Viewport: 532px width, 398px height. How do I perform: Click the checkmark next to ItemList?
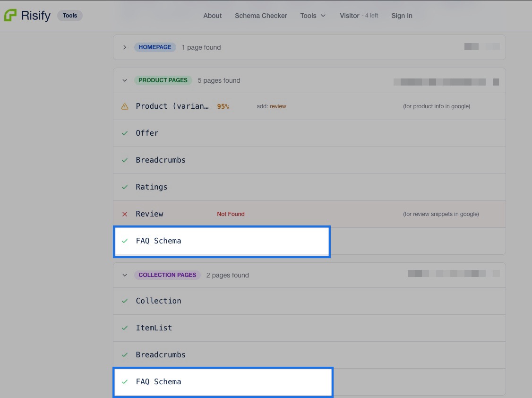[125, 328]
